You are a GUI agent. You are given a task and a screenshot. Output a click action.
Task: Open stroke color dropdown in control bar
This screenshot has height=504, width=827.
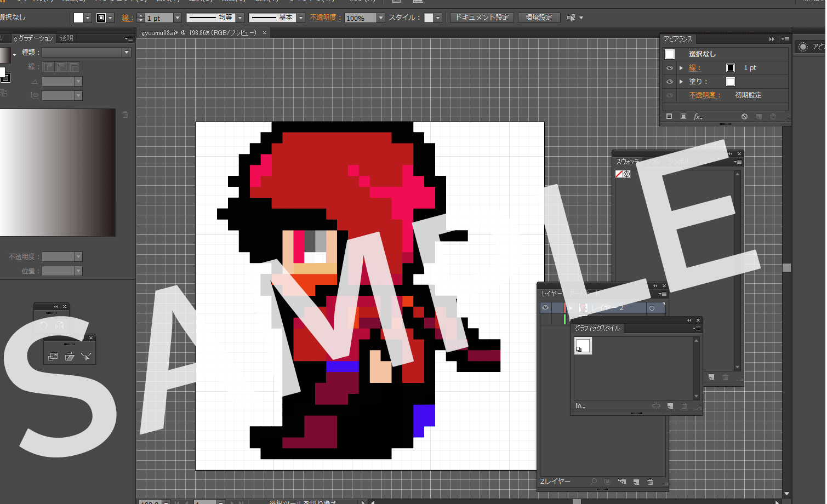point(111,18)
